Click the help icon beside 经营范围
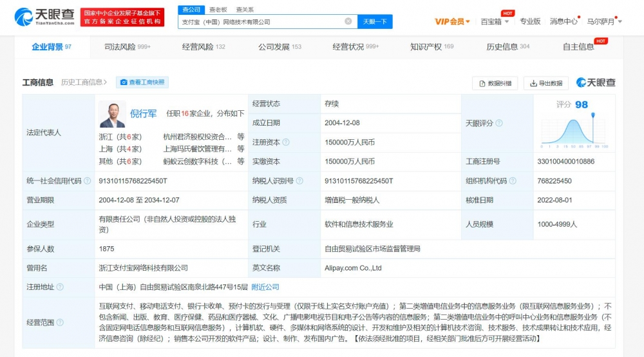644x357 pixels. point(60,322)
